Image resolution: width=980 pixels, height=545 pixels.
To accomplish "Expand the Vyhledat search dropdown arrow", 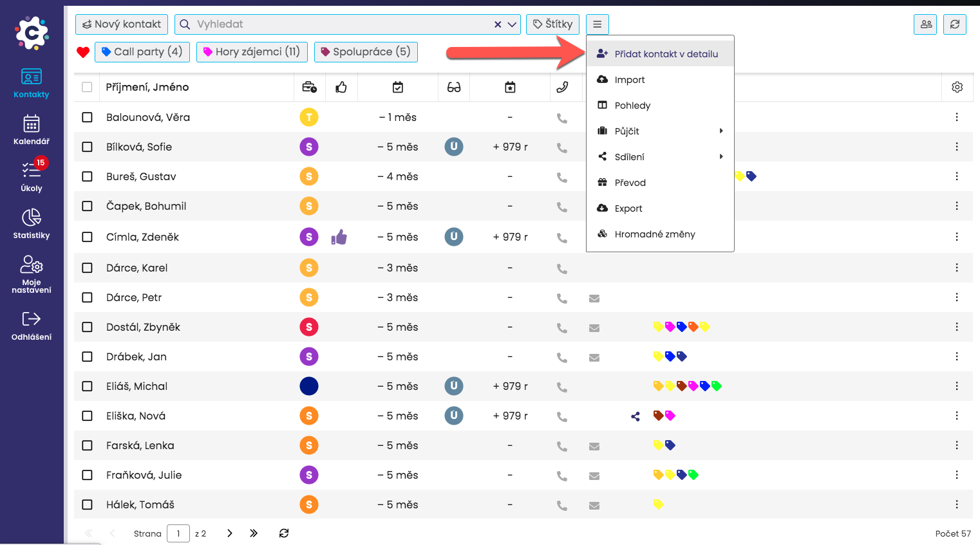I will pos(512,24).
